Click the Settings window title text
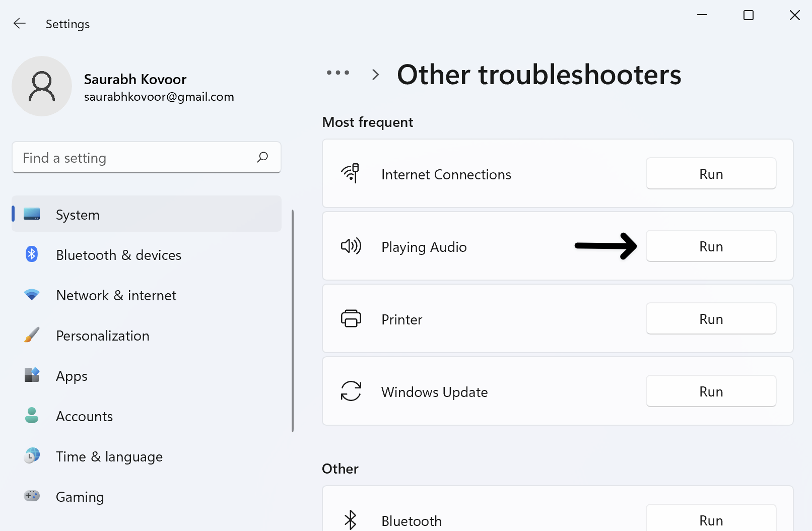 point(67,24)
